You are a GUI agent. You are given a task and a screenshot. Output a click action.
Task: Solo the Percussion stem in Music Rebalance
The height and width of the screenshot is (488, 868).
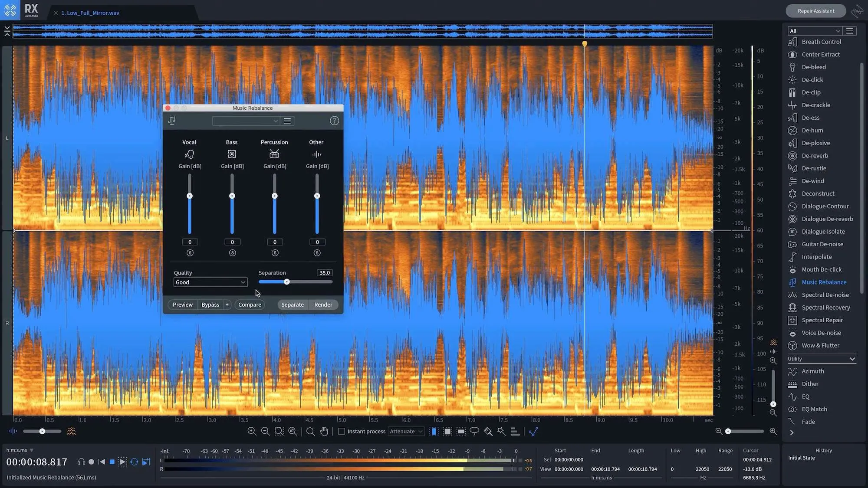tap(274, 252)
